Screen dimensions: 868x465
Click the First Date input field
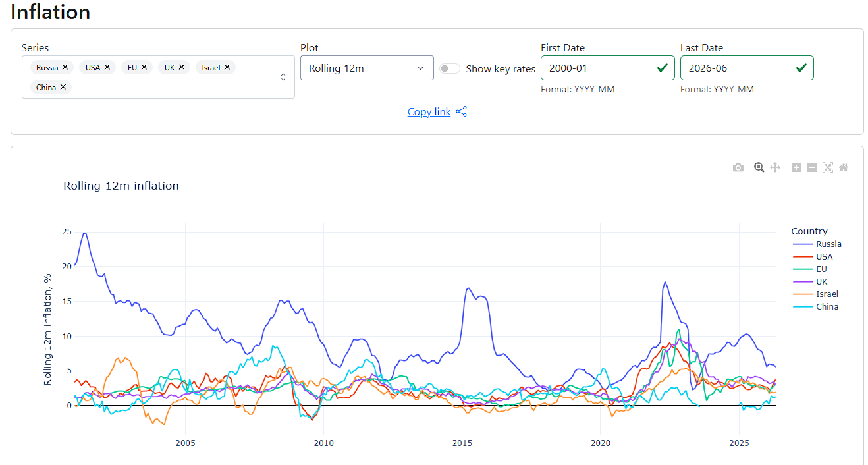607,68
